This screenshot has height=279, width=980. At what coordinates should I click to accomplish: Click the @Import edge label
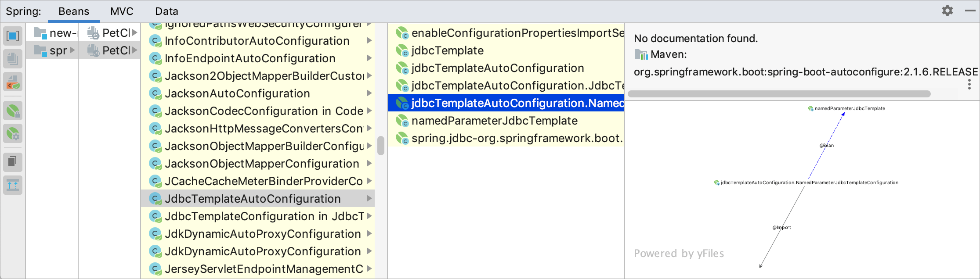782,227
